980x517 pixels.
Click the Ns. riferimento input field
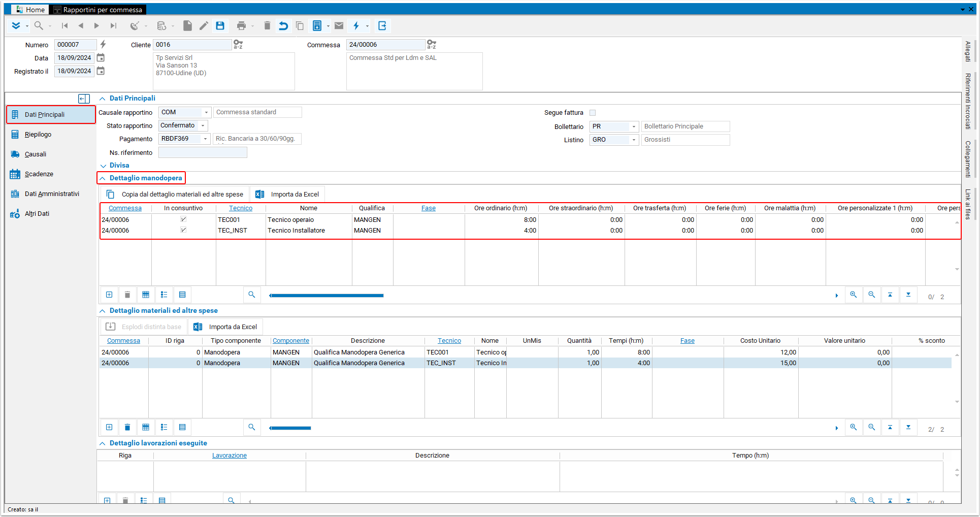[x=203, y=152]
